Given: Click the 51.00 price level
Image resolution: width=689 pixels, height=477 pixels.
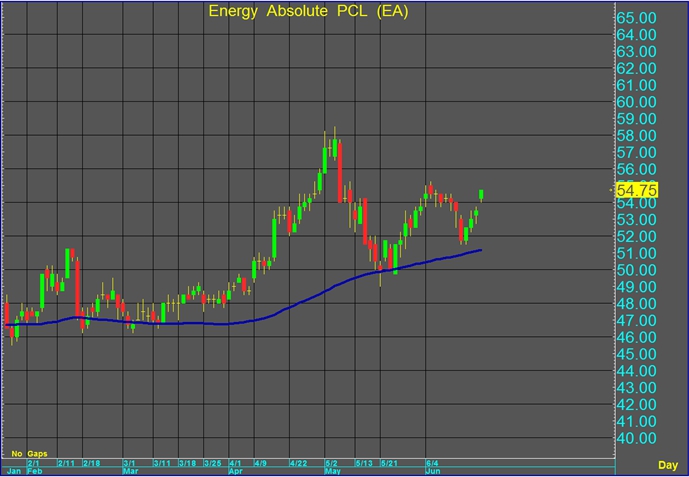Looking at the screenshot, I should tap(636, 253).
